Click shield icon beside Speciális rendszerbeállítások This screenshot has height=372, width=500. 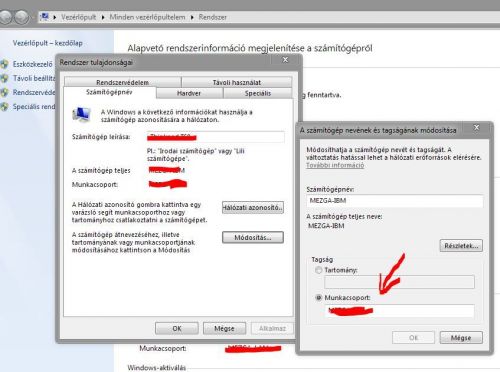pyautogui.click(x=4, y=107)
